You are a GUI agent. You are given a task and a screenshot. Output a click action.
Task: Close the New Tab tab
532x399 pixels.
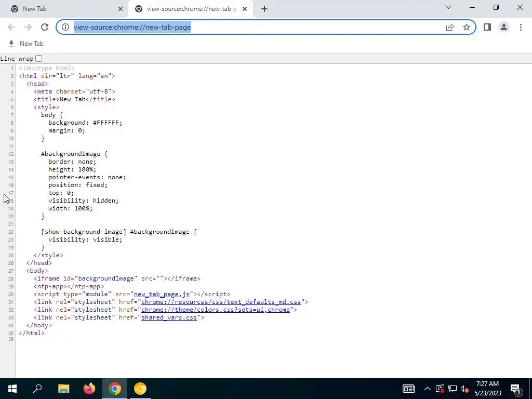[121, 9]
